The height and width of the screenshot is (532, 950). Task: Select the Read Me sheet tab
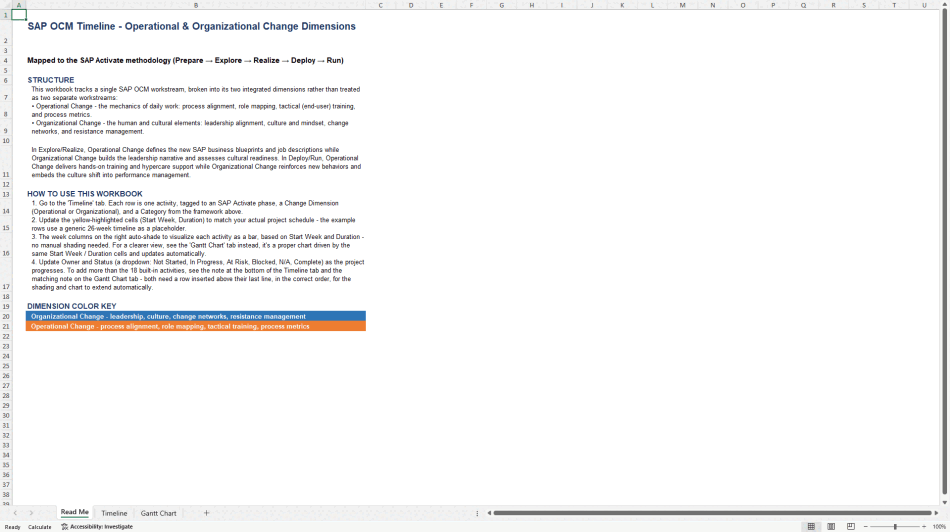75,513
